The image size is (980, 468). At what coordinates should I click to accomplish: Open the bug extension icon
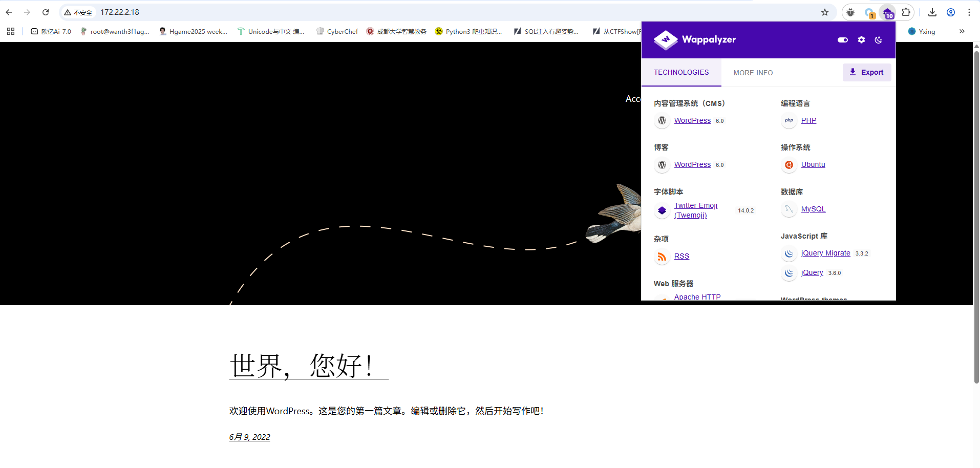tap(850, 12)
